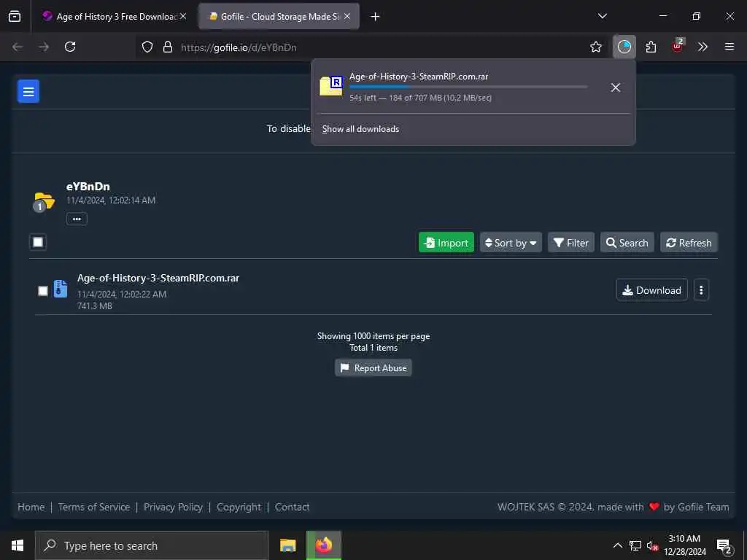Open File Explorer from the taskbar
This screenshot has width=747, height=560.
tap(287, 545)
